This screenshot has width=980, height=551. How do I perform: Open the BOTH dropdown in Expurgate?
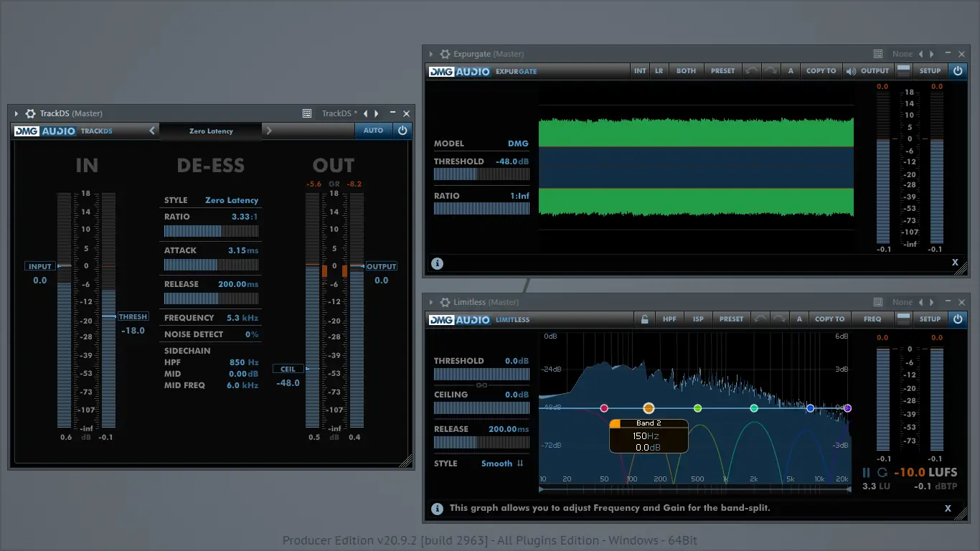(687, 71)
